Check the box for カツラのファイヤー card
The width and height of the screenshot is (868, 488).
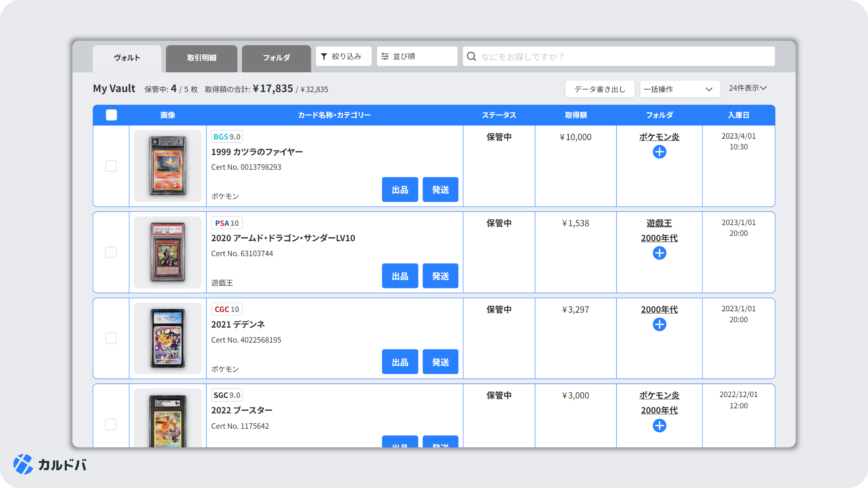pos(111,166)
